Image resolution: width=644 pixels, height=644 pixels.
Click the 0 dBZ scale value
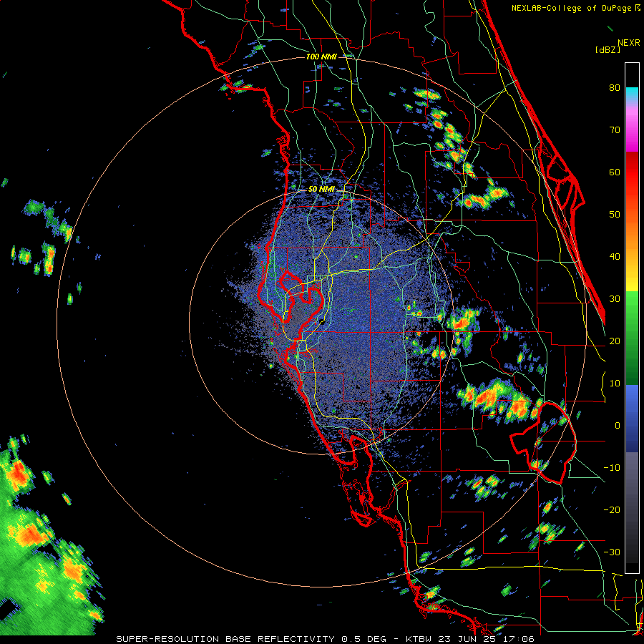pyautogui.click(x=617, y=426)
